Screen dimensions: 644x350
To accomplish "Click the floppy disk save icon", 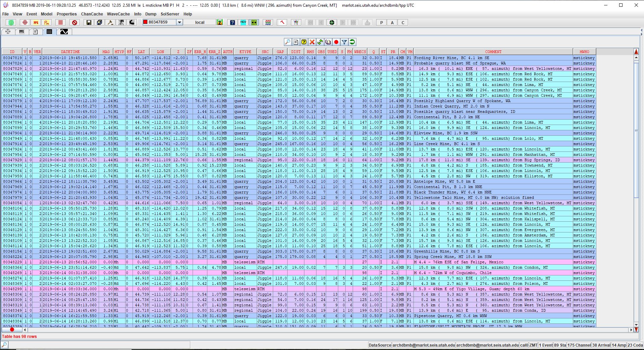I will click(89, 23).
